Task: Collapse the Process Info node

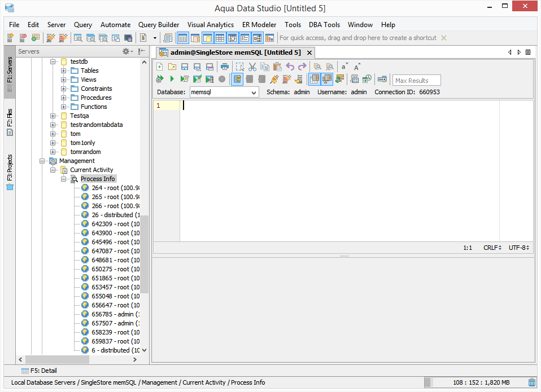Action: [63, 179]
